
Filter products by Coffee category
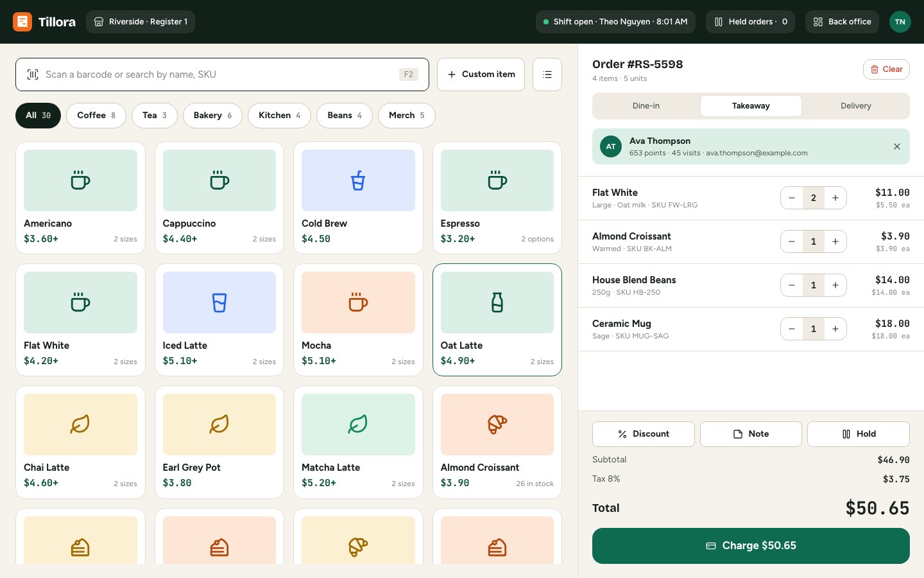tap(96, 116)
